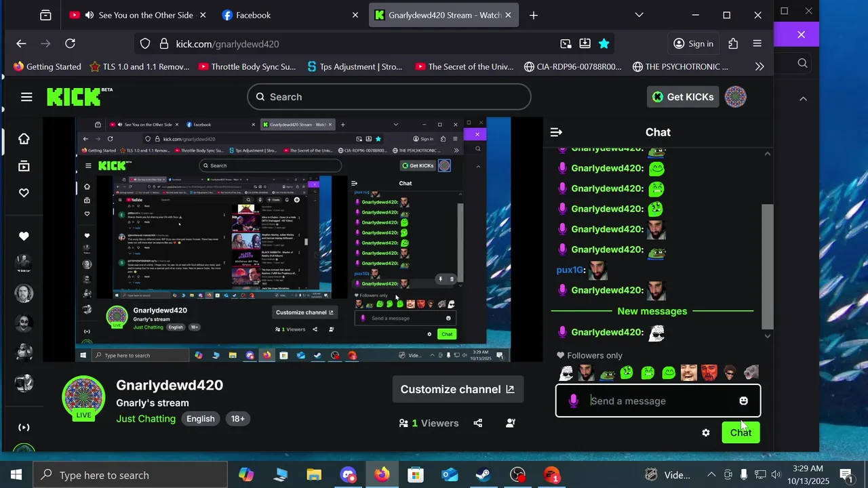This screenshot has height=488, width=868.
Task: Open a new browser tab
Action: click(x=534, y=15)
